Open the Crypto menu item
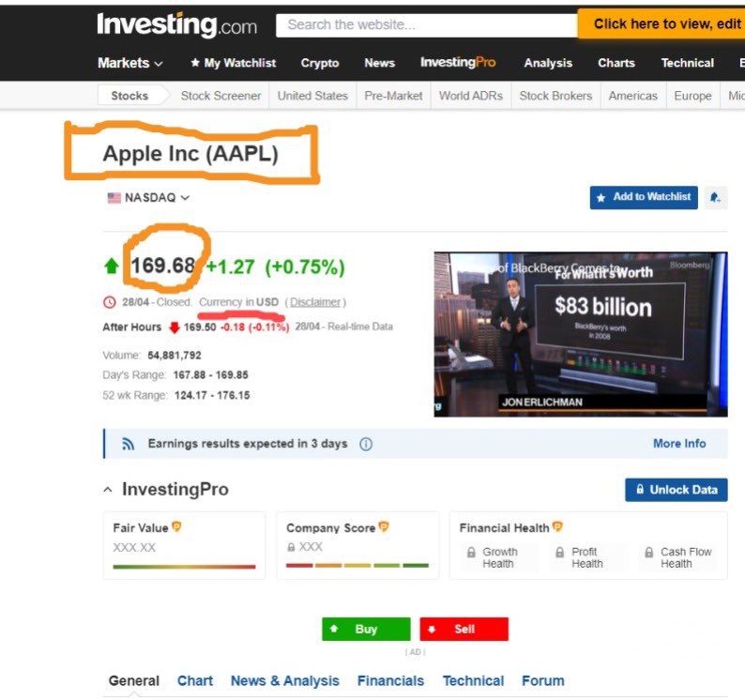This screenshot has width=745, height=700. tap(320, 63)
